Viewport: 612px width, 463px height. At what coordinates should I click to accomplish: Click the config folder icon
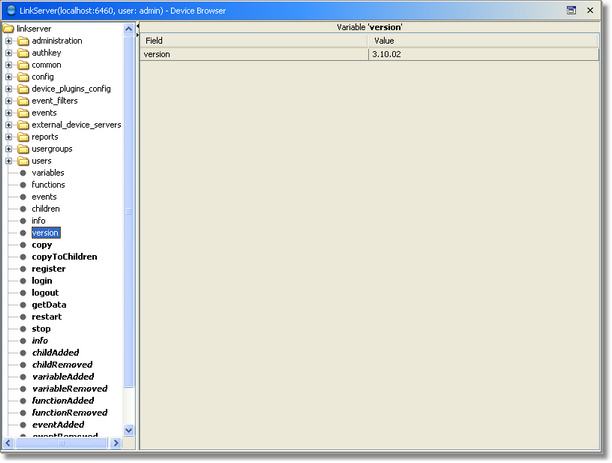[23, 77]
